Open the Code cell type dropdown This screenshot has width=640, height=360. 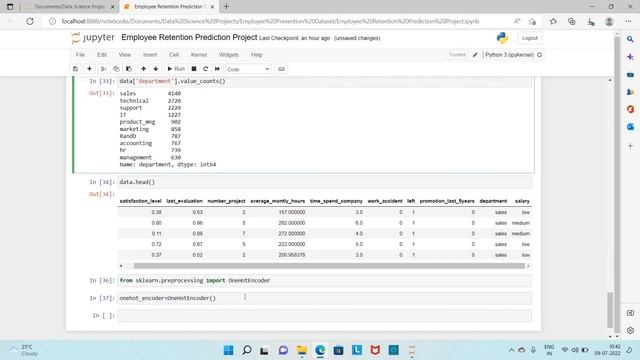tap(248, 69)
